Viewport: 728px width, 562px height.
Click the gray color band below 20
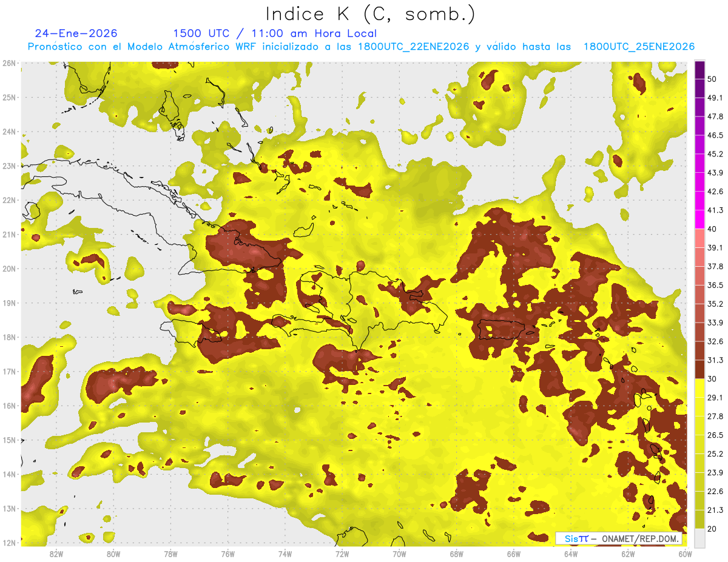(x=699, y=537)
